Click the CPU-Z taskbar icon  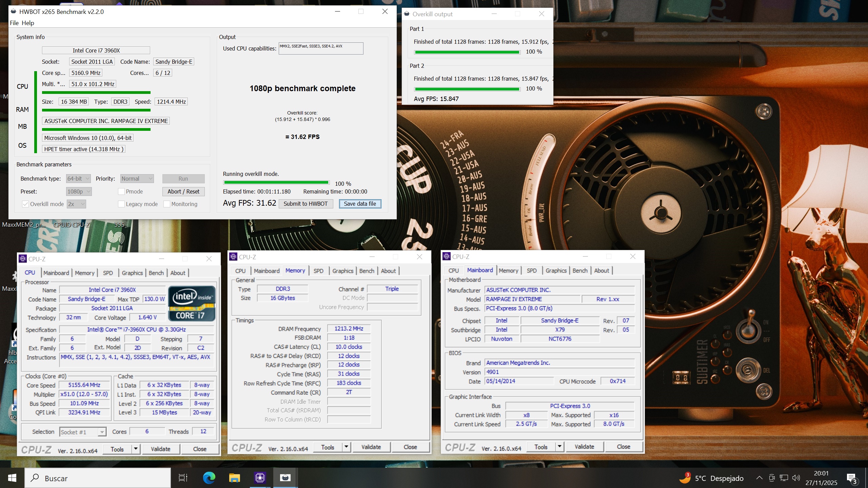pyautogui.click(x=260, y=478)
